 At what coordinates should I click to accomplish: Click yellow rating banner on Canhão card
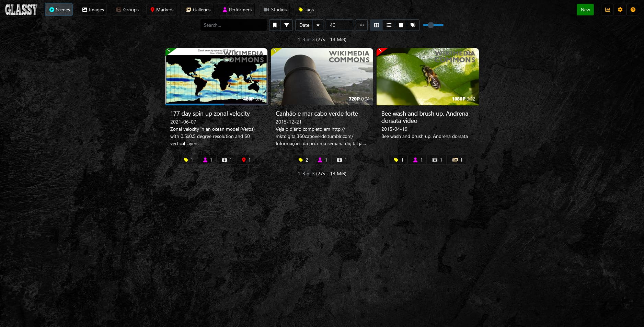pos(275,51)
